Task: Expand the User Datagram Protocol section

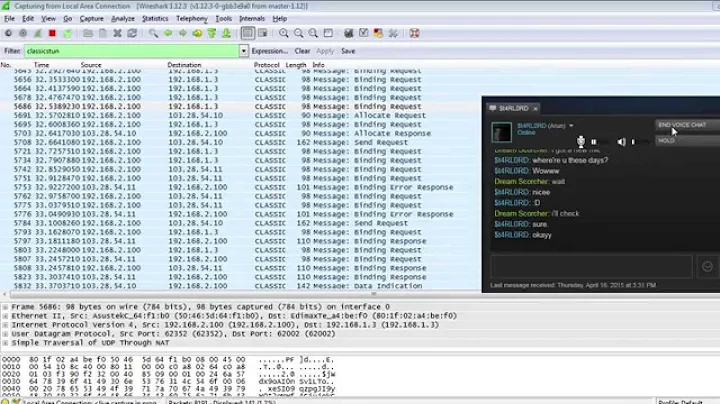Action: pyautogui.click(x=5, y=334)
